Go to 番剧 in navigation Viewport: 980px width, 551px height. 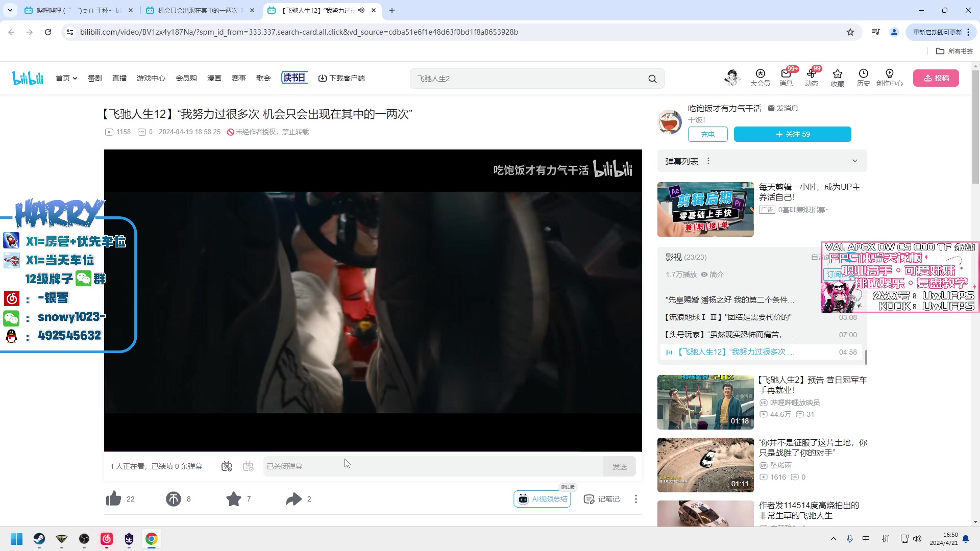[95, 78]
